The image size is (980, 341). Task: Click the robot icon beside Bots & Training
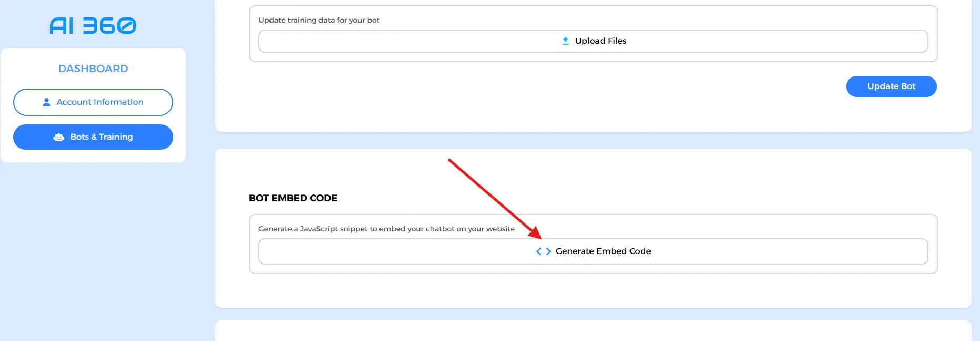(x=58, y=137)
